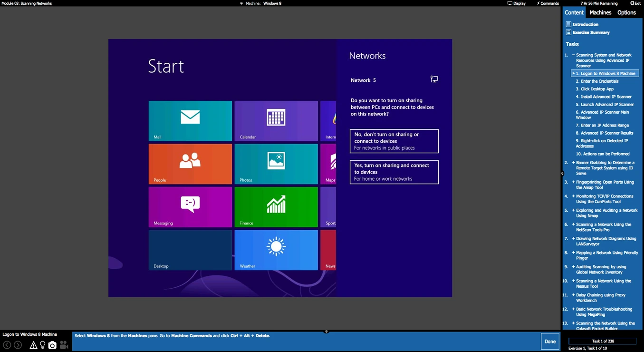This screenshot has height=352, width=644.
Task: Open the Commands menu
Action: point(548,3)
